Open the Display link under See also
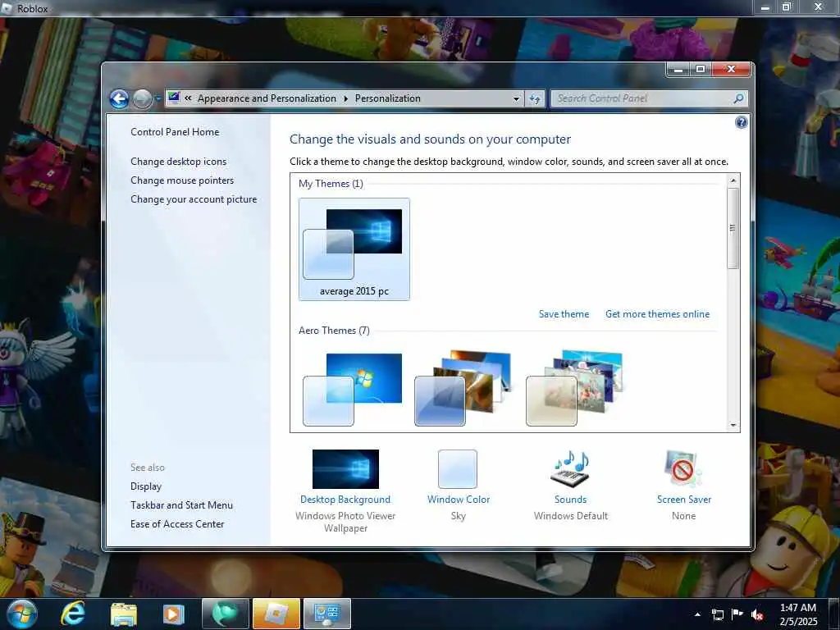Screen dimensions: 840x630 tap(146, 486)
